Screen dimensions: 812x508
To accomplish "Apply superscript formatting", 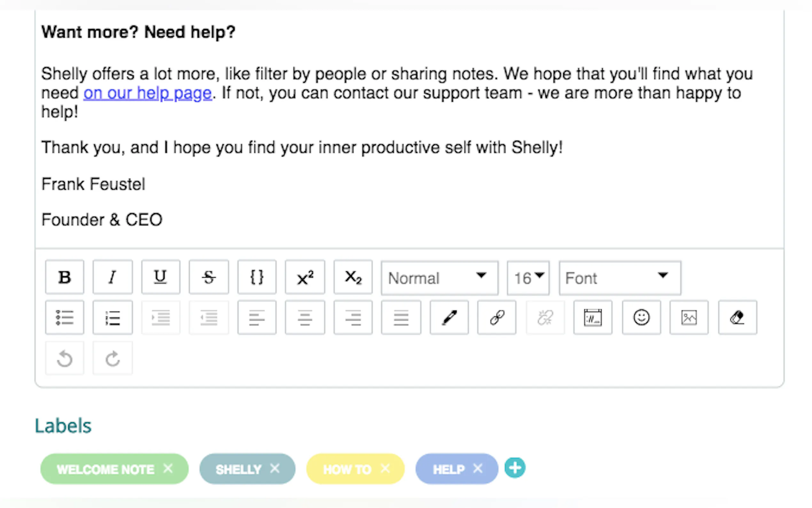I will (x=305, y=277).
